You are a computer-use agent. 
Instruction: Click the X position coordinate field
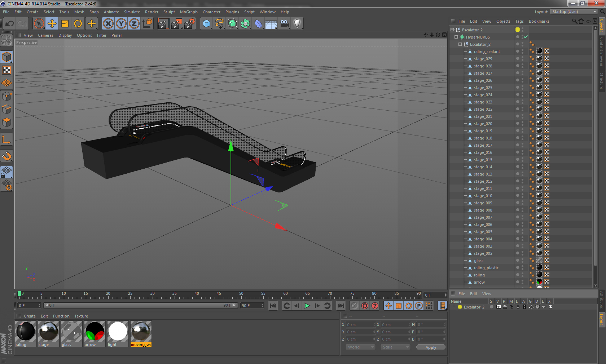[x=361, y=325]
